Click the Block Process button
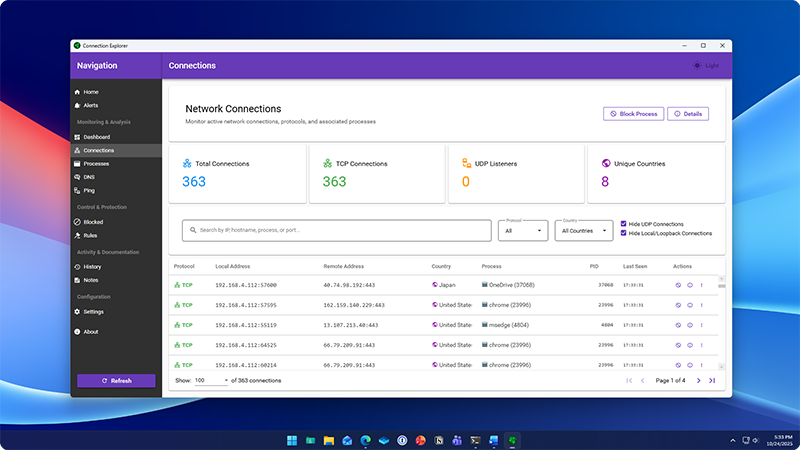The image size is (800, 450). 633,114
